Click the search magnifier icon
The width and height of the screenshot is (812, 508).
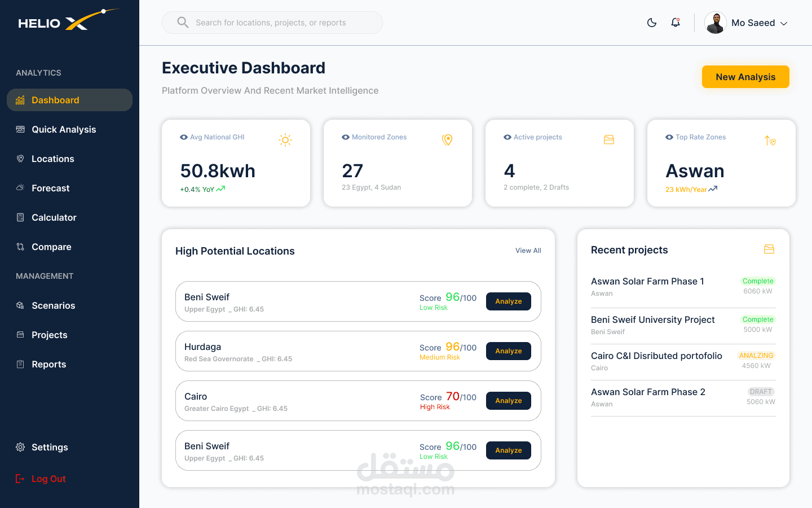tap(182, 22)
